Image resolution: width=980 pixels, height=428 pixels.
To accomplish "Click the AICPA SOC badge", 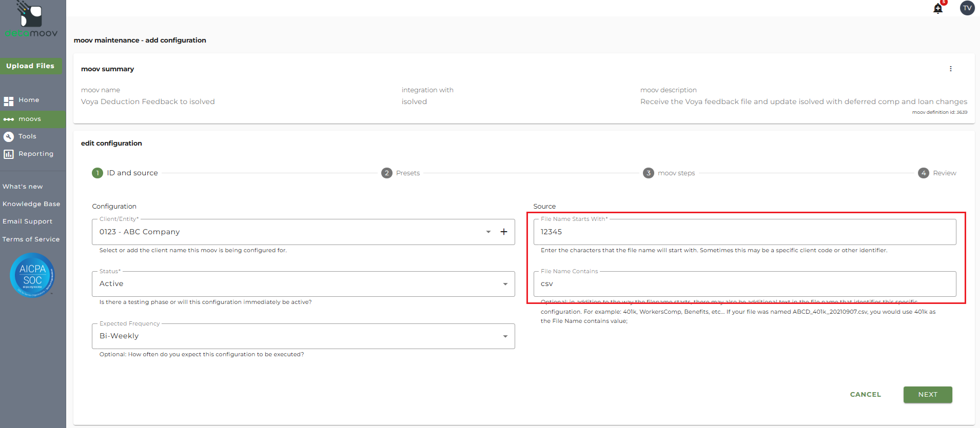I will tap(32, 275).
